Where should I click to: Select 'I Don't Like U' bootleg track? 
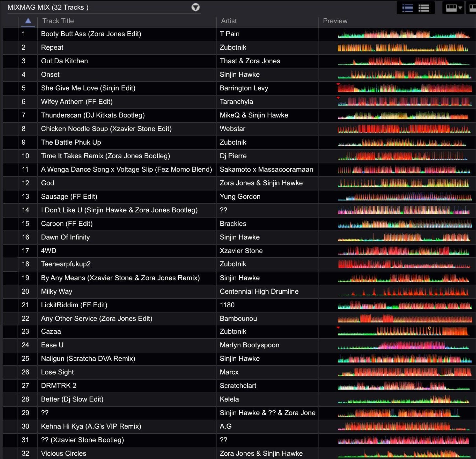coord(119,210)
